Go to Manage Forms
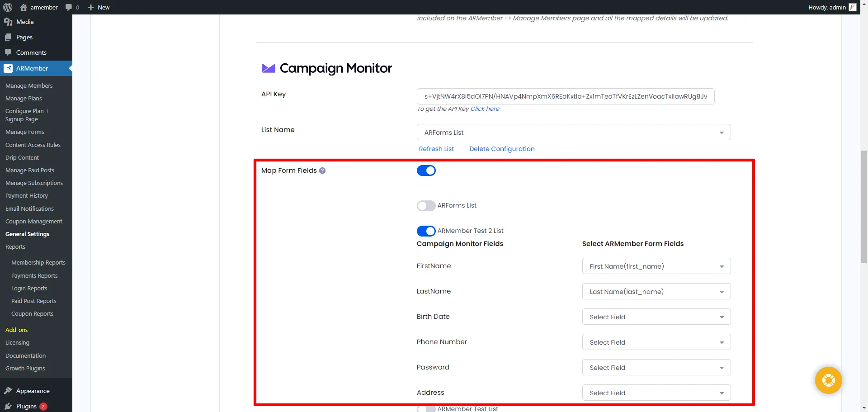 pos(25,132)
